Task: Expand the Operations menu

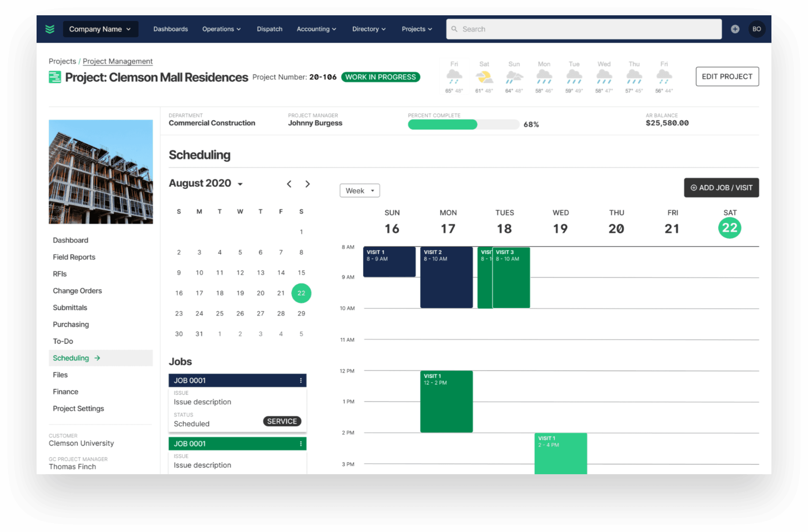Action: pyautogui.click(x=222, y=29)
